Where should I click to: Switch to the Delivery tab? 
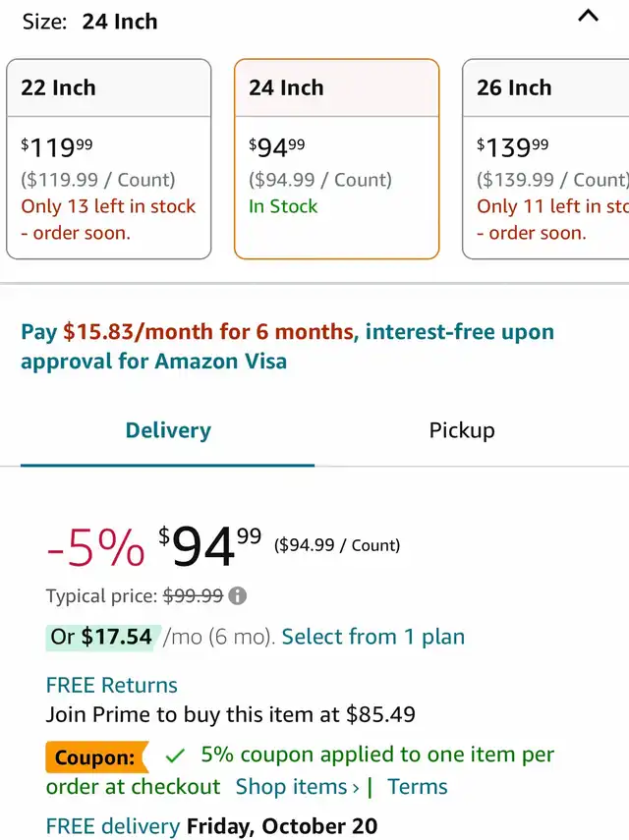168,430
